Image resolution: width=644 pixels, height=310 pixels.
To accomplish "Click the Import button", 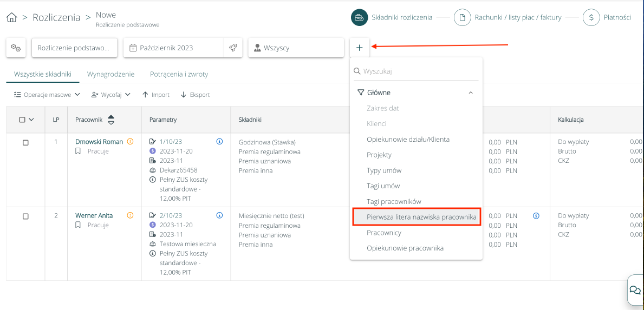I will click(x=156, y=95).
